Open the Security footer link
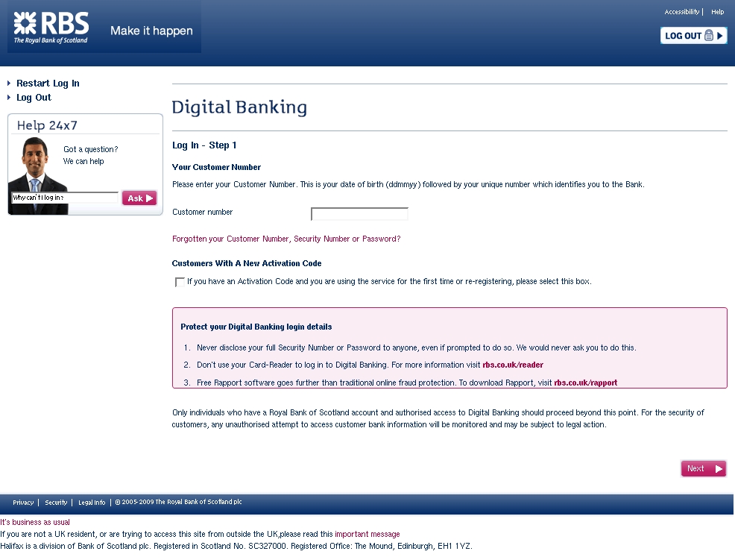Screen dimensions: 735x560 (x=56, y=503)
